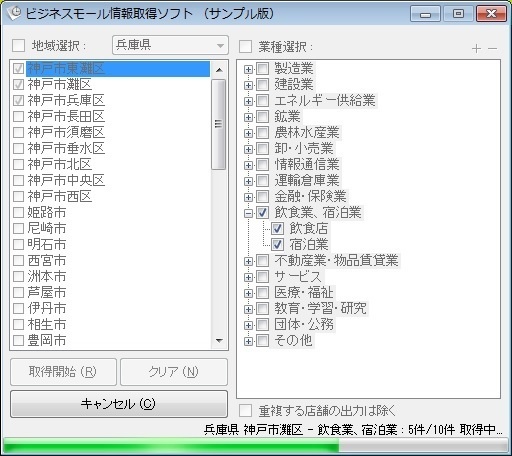This screenshot has width=512, height=456.
Task: Uncheck 宿泊業 sub-item checkbox
Action: point(277,245)
